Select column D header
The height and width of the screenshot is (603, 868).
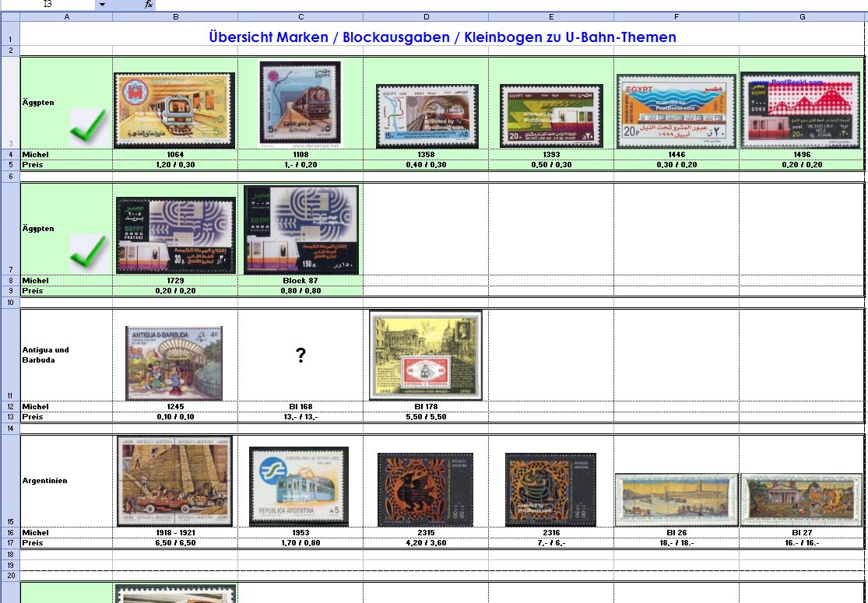[x=426, y=16]
